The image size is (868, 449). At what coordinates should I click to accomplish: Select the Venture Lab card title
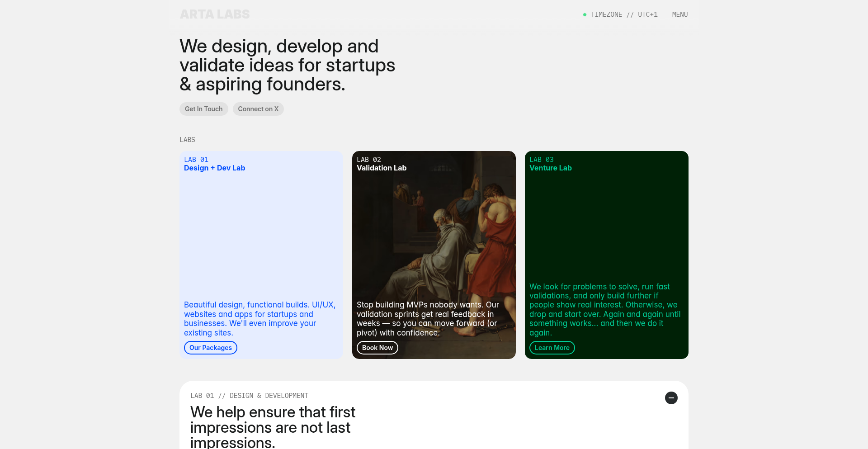[x=551, y=168]
